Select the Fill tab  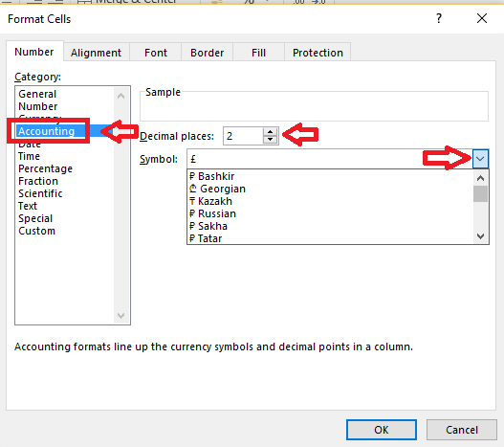(x=258, y=53)
